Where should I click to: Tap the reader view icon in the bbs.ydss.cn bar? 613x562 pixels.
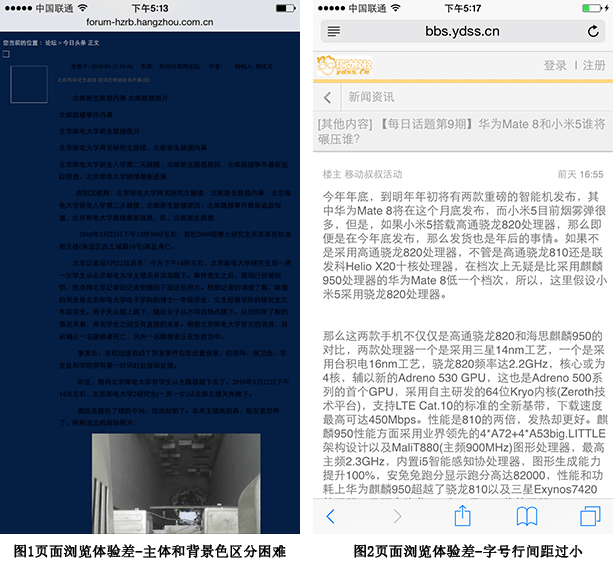pyautogui.click(x=333, y=31)
